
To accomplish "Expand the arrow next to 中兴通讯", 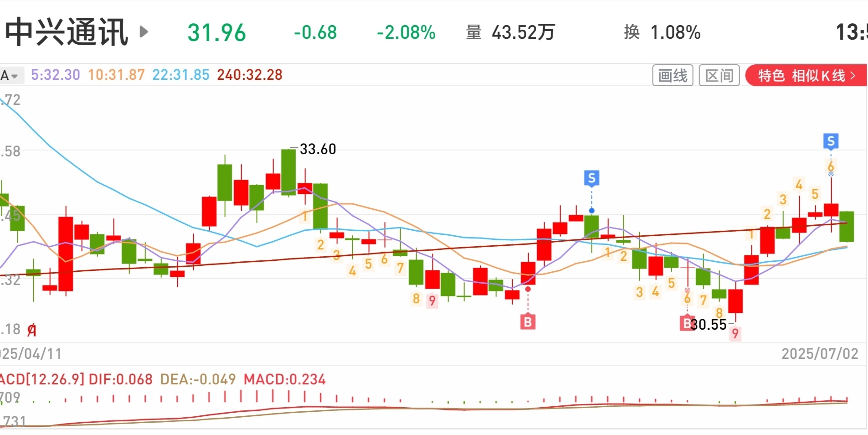I will tap(144, 32).
